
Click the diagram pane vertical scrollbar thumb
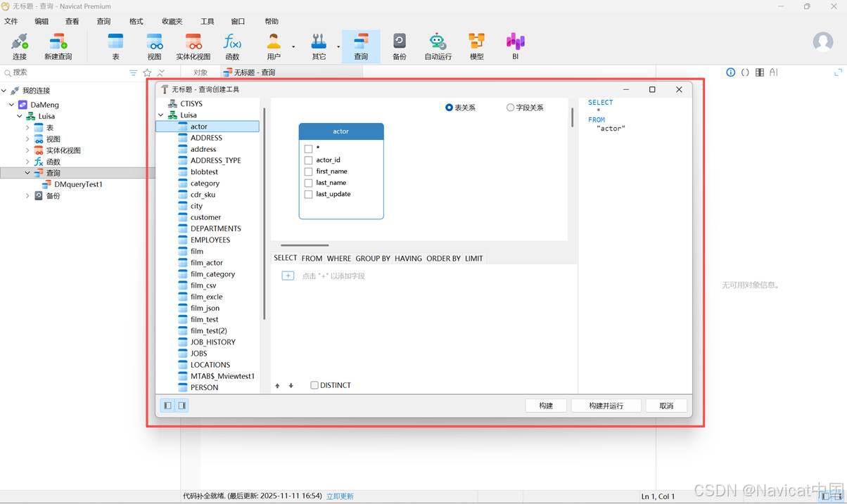(x=572, y=117)
